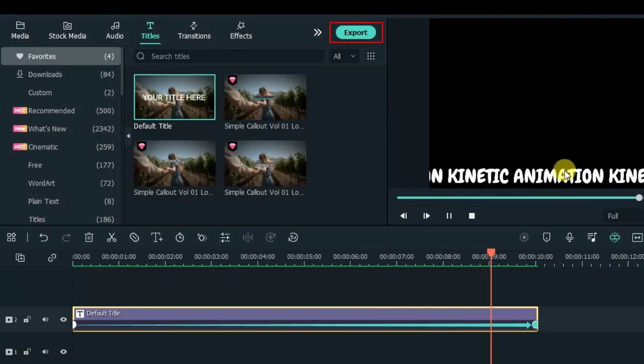Add a new track icon
The width and height of the screenshot is (644, 364).
coord(20,258)
